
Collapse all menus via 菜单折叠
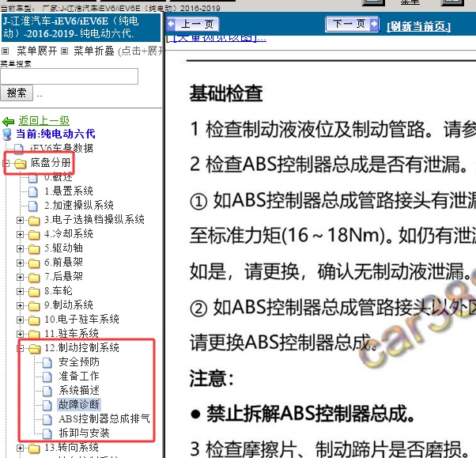point(94,51)
